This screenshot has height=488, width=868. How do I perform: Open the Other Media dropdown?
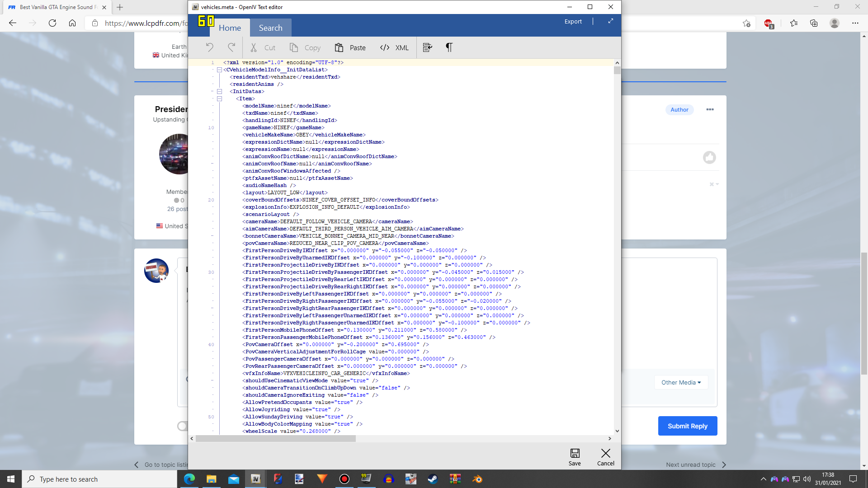coord(681,382)
